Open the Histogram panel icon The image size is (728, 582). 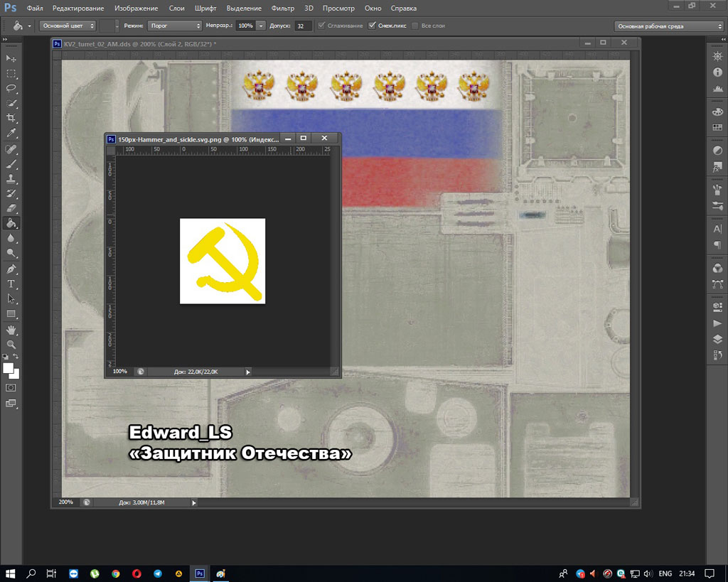(x=717, y=88)
